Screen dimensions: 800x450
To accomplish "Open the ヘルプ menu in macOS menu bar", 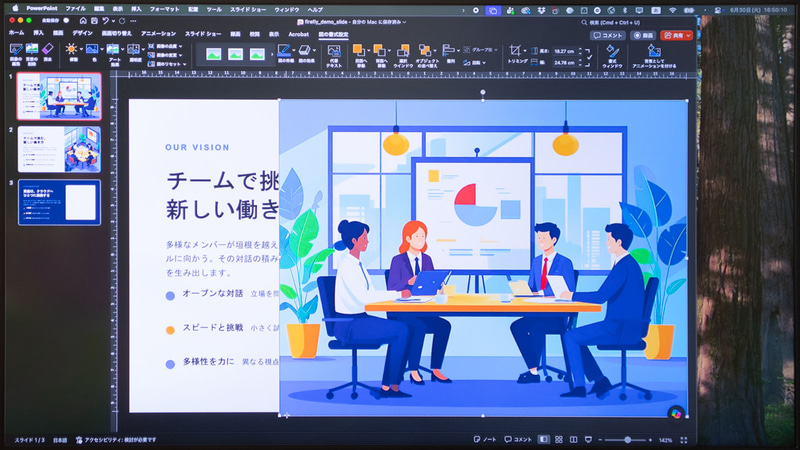I will [315, 10].
